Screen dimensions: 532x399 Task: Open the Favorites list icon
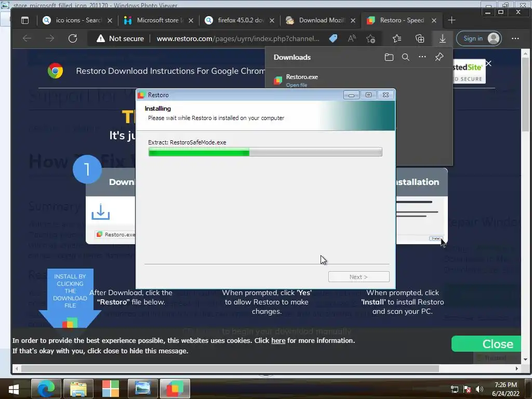(396, 38)
